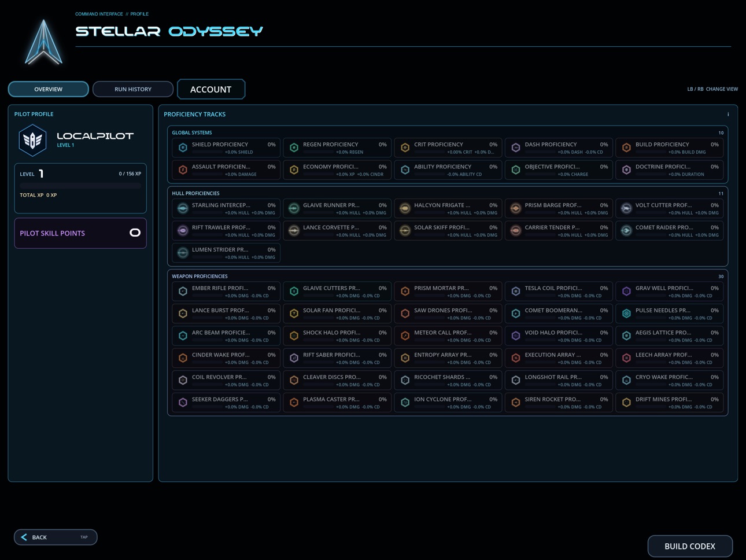
Task: Click the Stellar Odyssey ship logo
Action: pyautogui.click(x=43, y=42)
